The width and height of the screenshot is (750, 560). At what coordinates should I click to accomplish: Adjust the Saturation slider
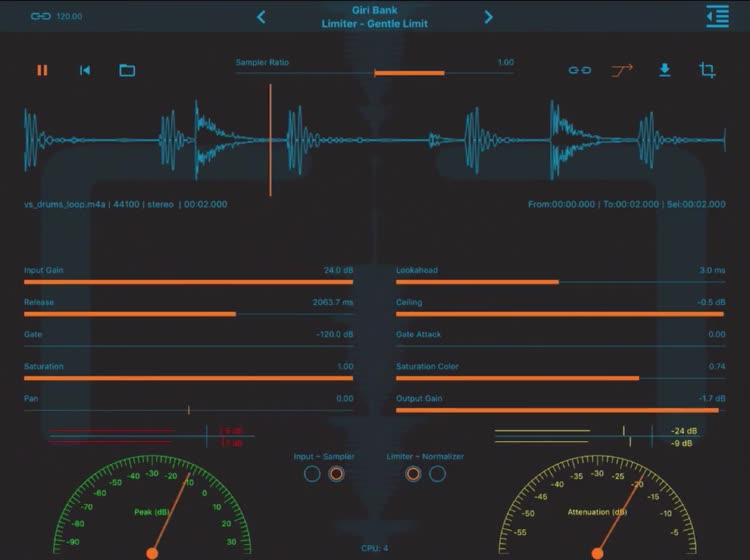pos(188,378)
